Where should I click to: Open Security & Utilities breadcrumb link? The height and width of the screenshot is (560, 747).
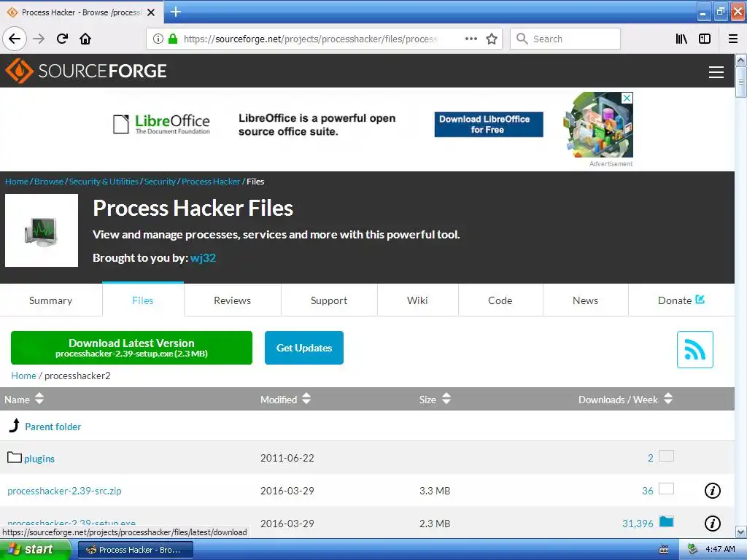104,182
